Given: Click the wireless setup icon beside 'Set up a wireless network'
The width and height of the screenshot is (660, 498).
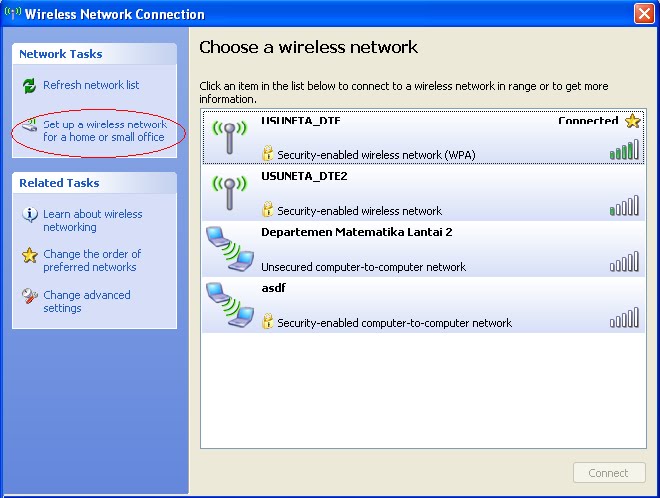Looking at the screenshot, I should 29,125.
